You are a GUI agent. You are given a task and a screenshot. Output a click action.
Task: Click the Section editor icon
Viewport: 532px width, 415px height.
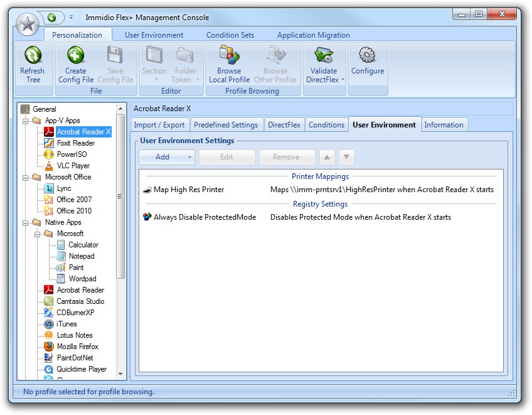coord(154,55)
